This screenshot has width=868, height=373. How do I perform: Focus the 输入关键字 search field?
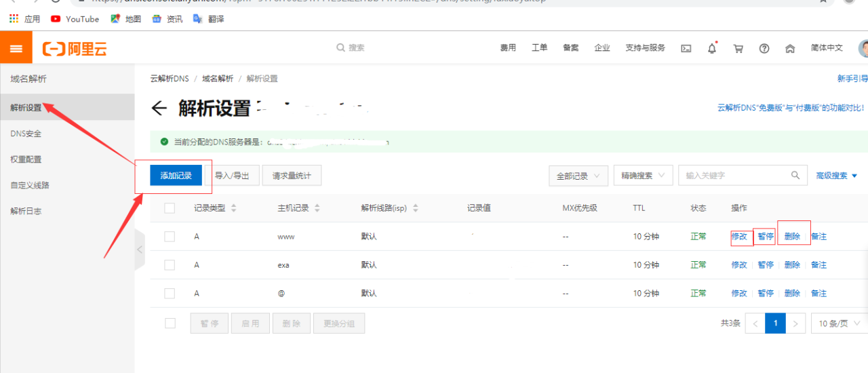click(x=743, y=175)
